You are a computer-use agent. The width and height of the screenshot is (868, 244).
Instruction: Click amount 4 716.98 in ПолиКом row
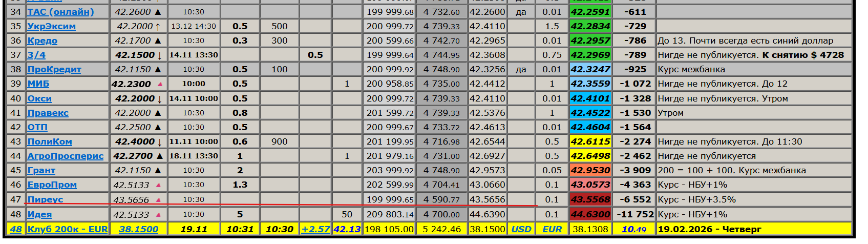coord(442,141)
